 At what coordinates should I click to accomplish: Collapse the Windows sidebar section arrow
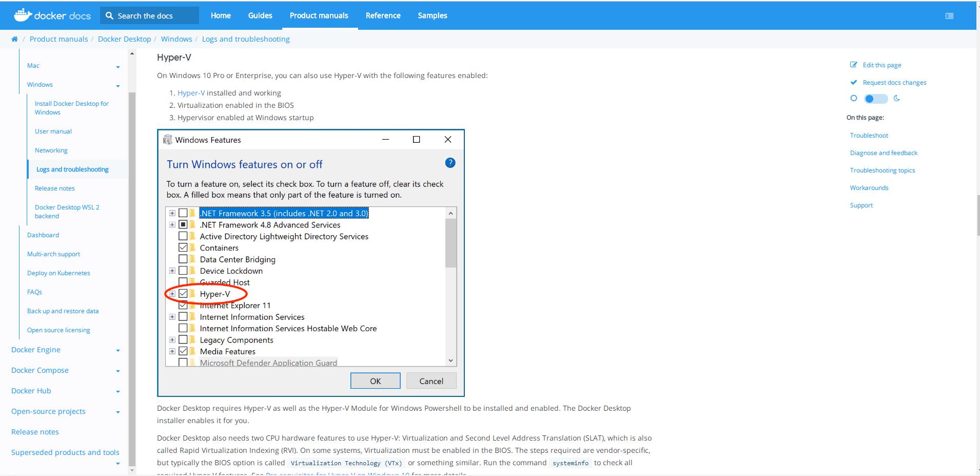[118, 86]
